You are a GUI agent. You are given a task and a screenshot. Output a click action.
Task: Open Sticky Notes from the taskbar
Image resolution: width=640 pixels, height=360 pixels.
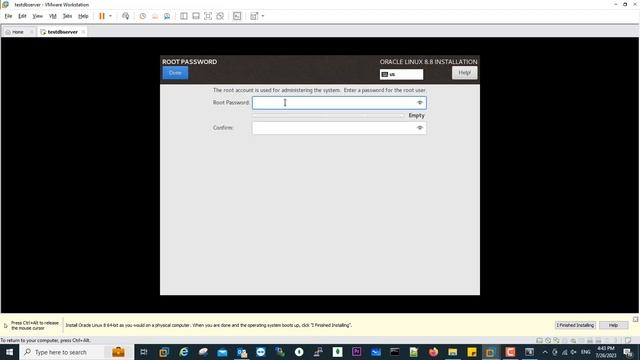point(471,352)
